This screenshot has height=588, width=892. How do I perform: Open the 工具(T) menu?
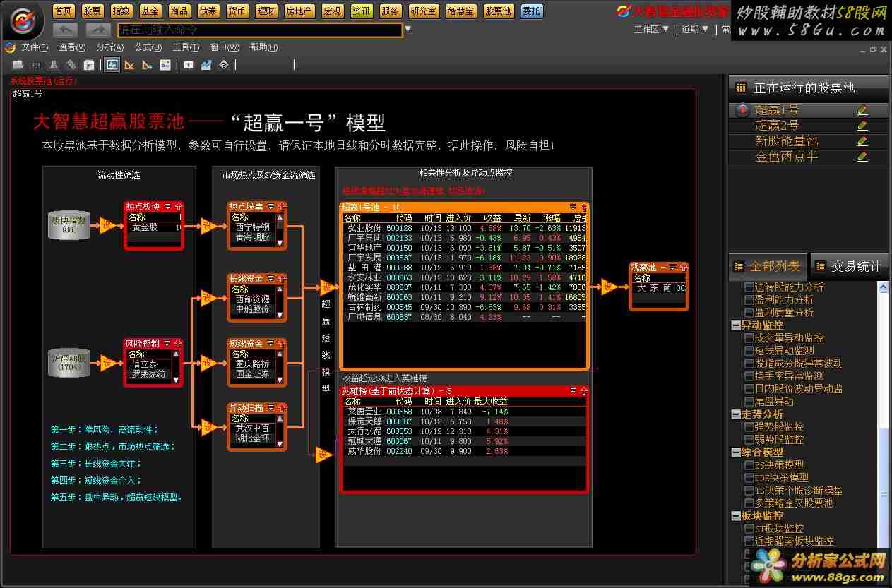[186, 47]
